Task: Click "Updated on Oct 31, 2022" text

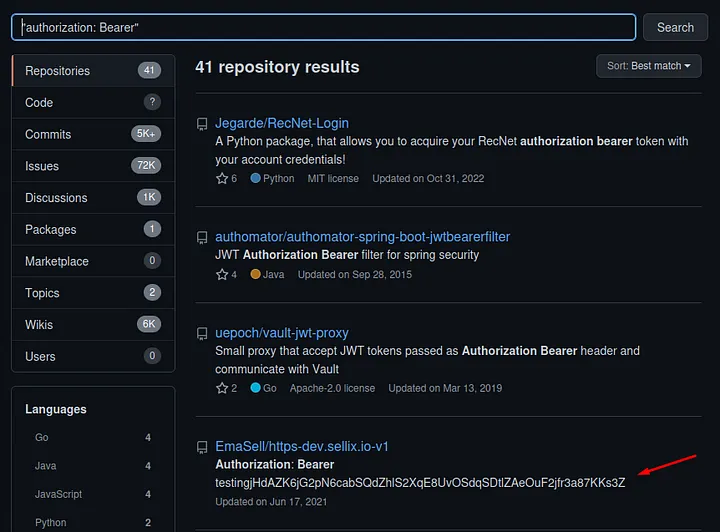Action: (428, 178)
